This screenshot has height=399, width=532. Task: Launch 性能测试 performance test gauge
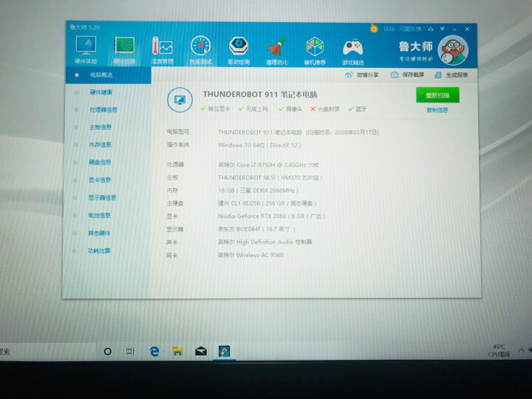(x=200, y=50)
